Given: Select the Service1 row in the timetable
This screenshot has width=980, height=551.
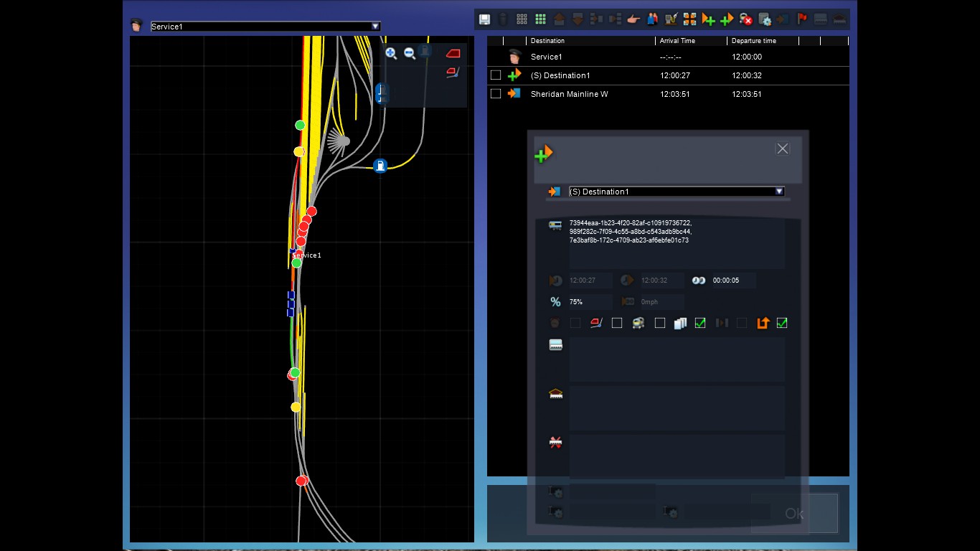Looking at the screenshot, I should click(546, 57).
